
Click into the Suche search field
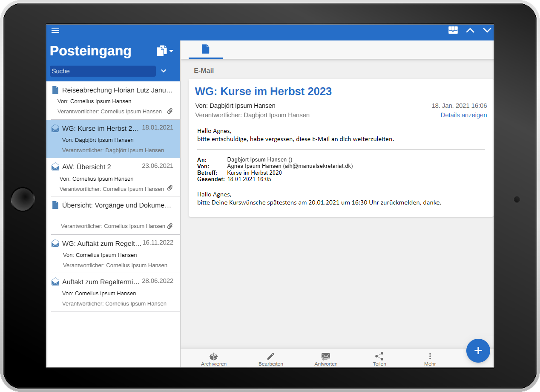[103, 71]
